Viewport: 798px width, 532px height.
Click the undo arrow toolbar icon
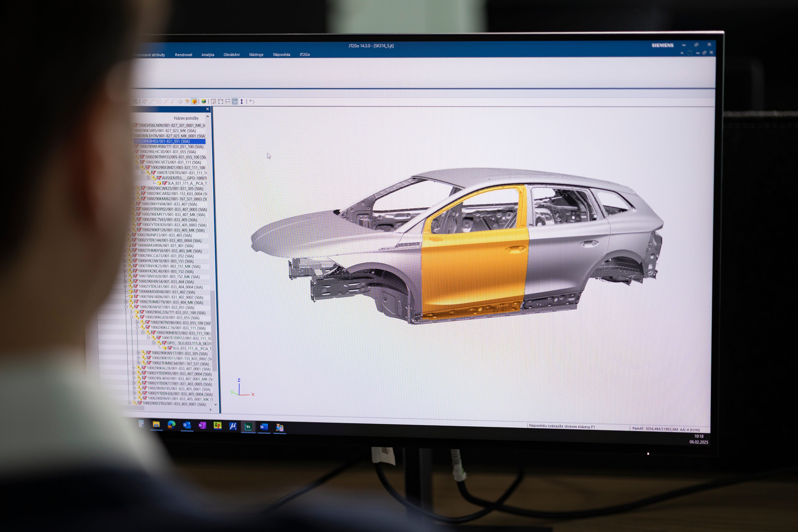(252, 101)
